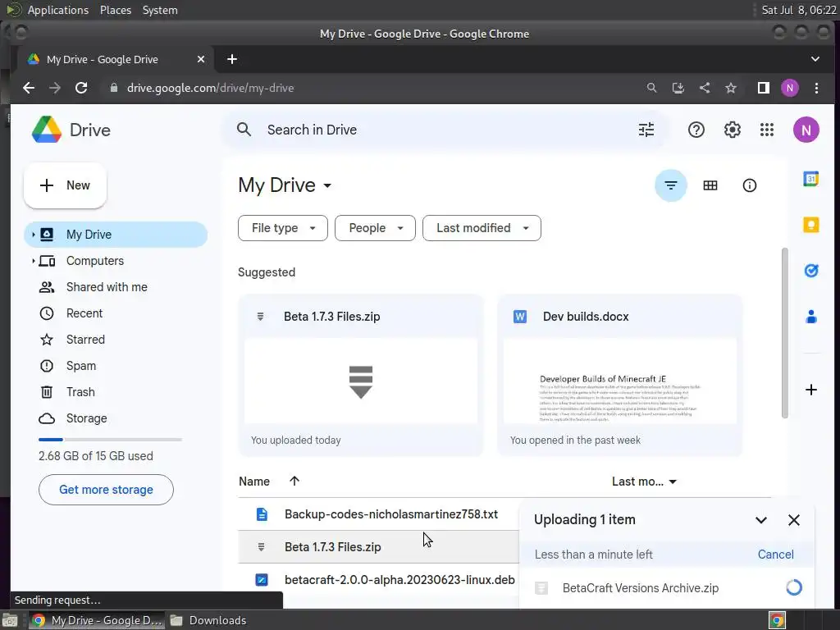Expand My Drive tree arrow
The height and width of the screenshot is (630, 840).
[x=33, y=235]
